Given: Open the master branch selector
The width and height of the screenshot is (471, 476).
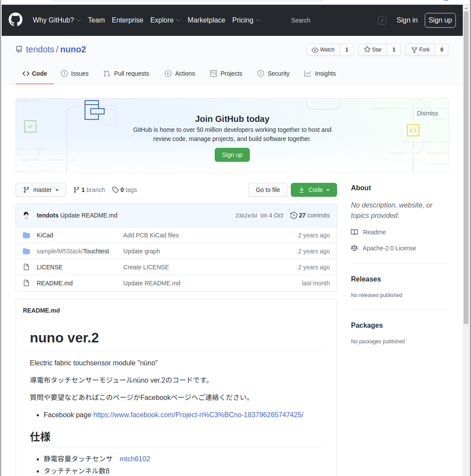Looking at the screenshot, I should coord(41,190).
